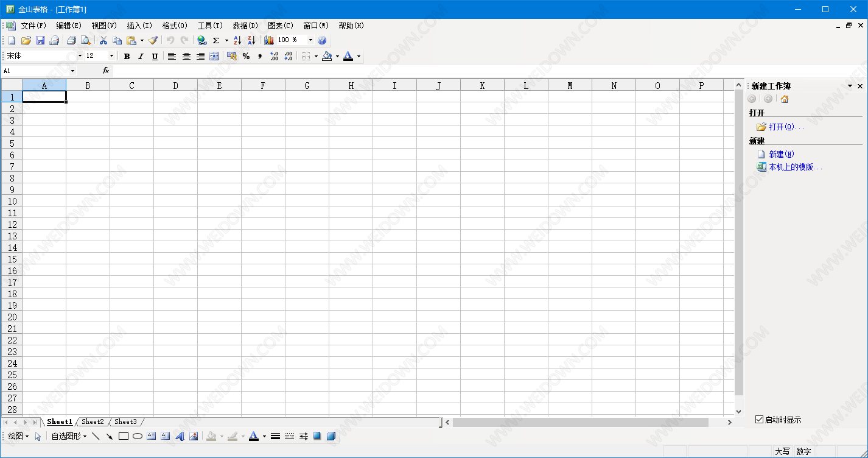
Task: Click the Copy icon
Action: click(117, 40)
